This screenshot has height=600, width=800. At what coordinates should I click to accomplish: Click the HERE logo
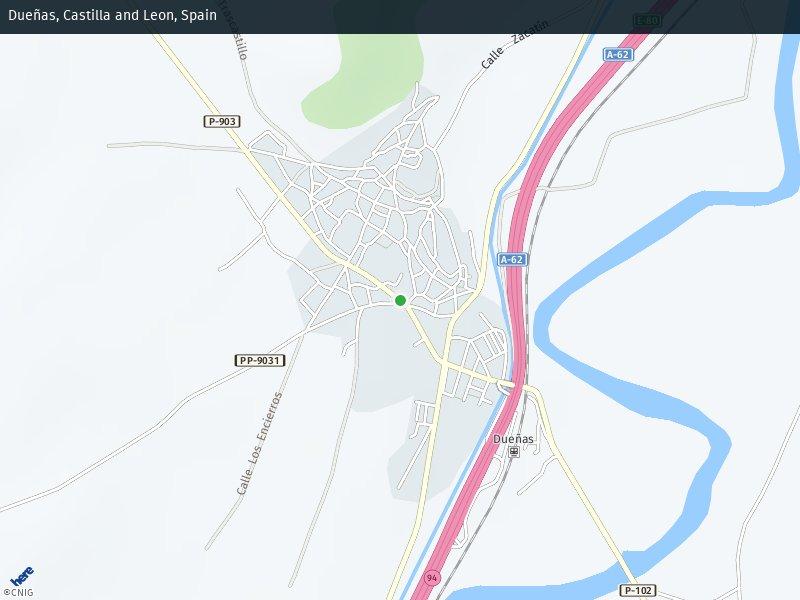click(x=22, y=577)
